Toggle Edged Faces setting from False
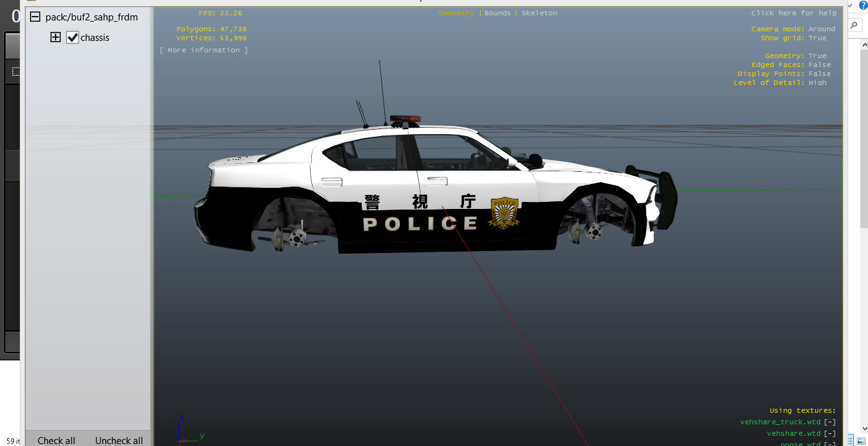 (819, 65)
